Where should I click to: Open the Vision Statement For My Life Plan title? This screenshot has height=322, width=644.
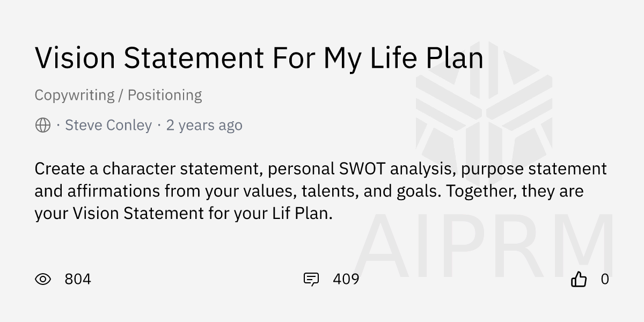pyautogui.click(x=259, y=58)
